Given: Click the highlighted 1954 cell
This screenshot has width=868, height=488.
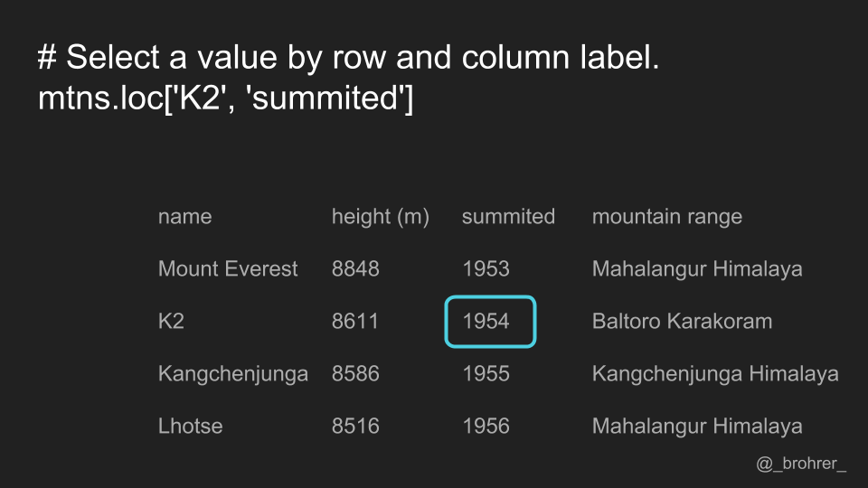Looking at the screenshot, I should coord(490,322).
